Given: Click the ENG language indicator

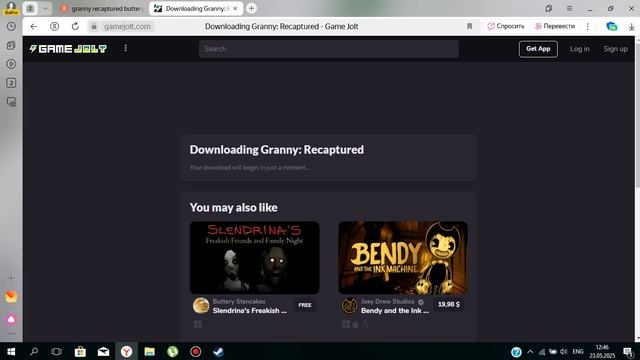Looking at the screenshot, I should click(x=578, y=351).
